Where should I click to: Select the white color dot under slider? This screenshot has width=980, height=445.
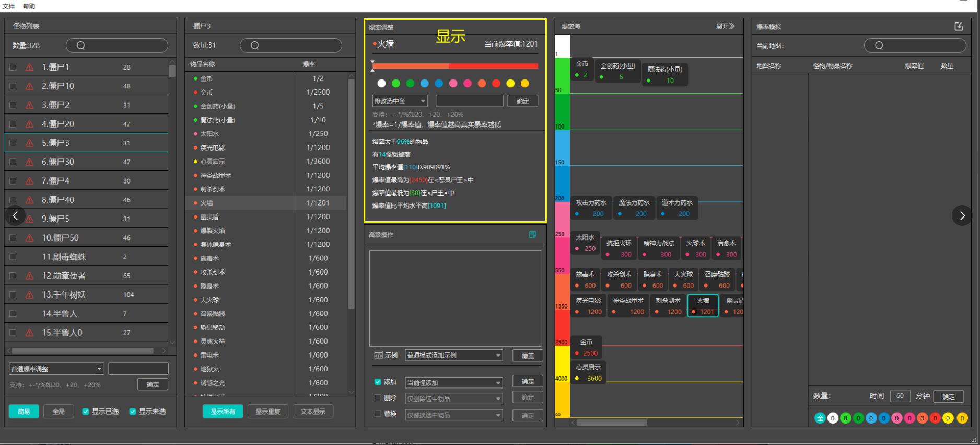[381, 83]
